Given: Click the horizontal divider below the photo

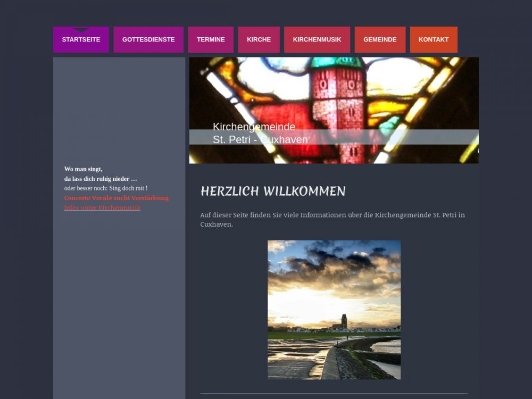Looking at the screenshot, I should point(334,393).
